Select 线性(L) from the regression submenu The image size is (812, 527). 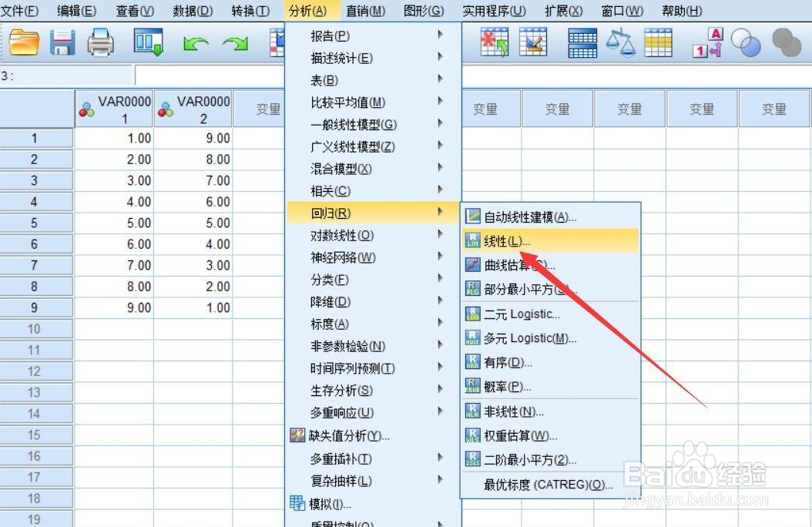click(508, 239)
